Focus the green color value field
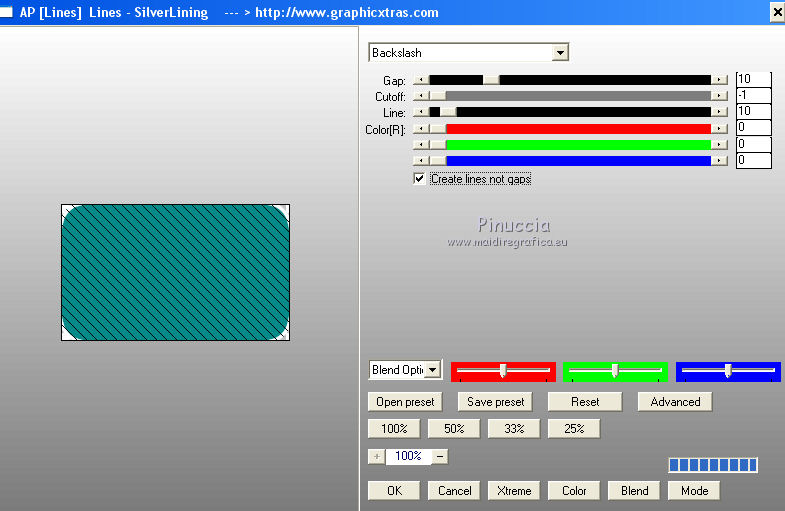Screen dimensions: 785x511 pos(753,144)
